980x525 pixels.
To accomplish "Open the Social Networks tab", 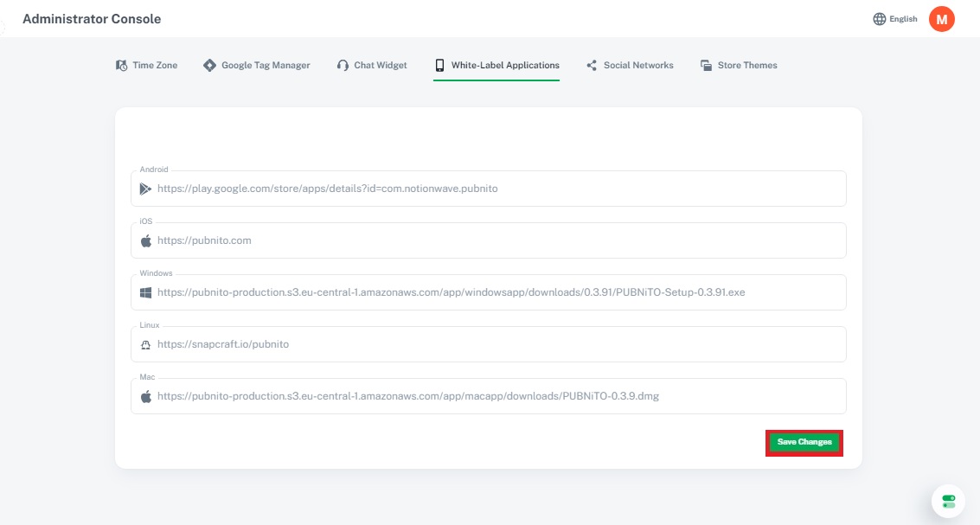I will point(638,66).
